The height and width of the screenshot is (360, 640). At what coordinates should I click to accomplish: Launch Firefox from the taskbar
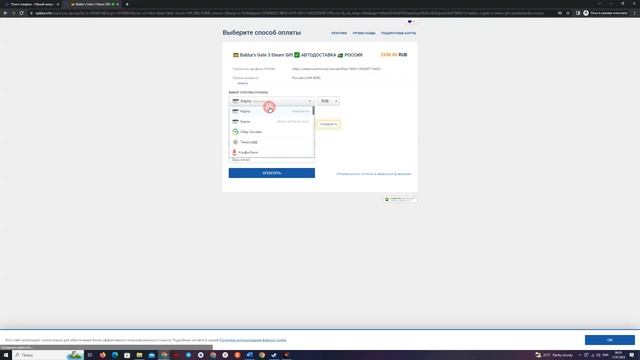pos(102,355)
